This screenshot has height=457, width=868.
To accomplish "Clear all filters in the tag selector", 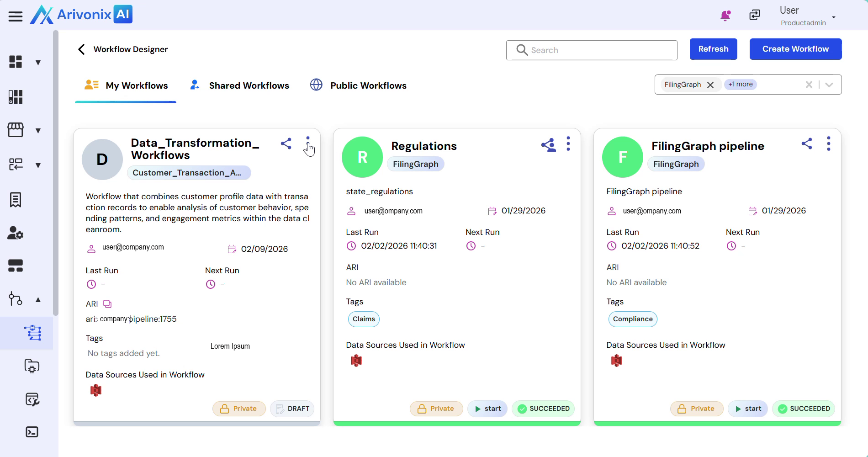I will [x=809, y=85].
